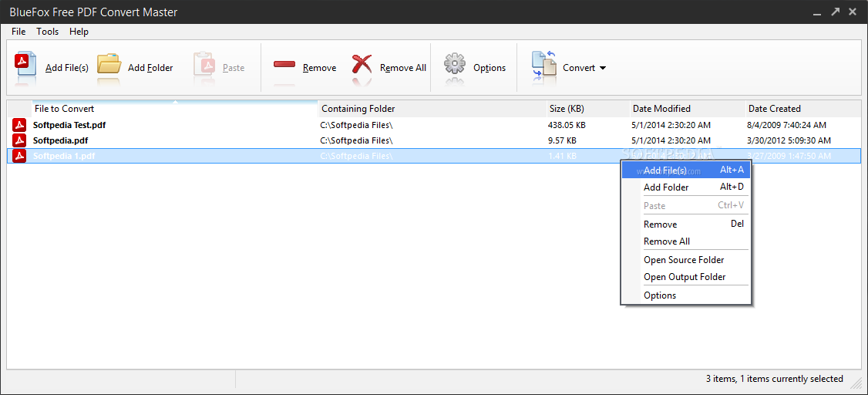This screenshot has width=868, height=395.
Task: Choose Remove All in context menu
Action: [x=685, y=241]
